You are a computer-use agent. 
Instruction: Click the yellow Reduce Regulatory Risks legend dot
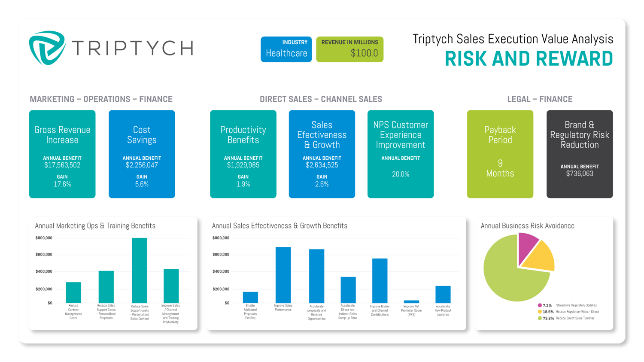coord(540,312)
